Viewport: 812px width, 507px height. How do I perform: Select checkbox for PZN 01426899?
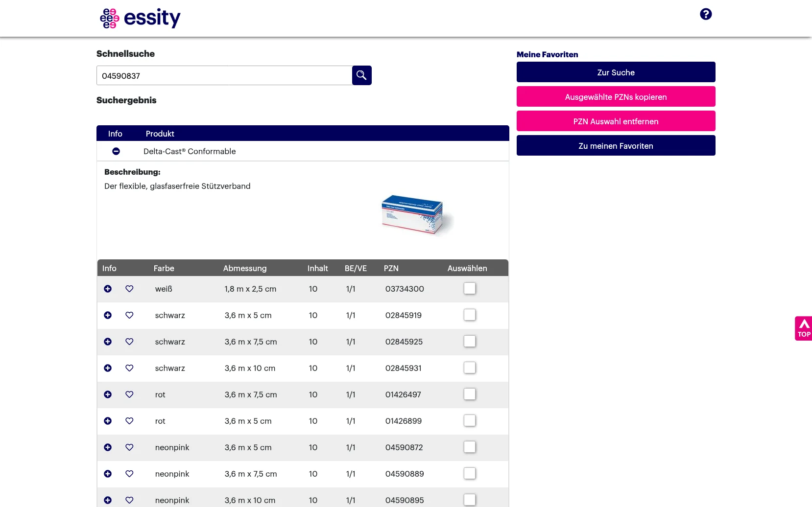point(470,420)
